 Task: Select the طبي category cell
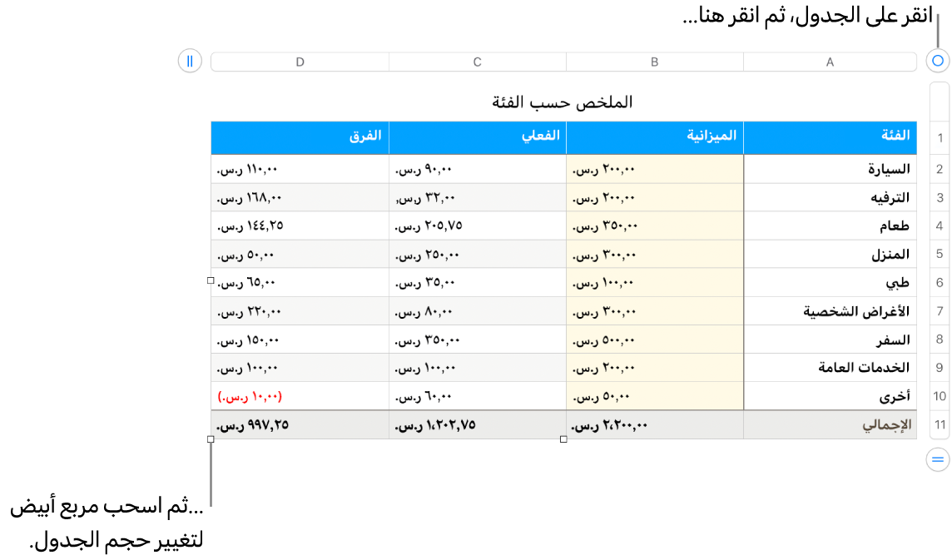click(830, 282)
